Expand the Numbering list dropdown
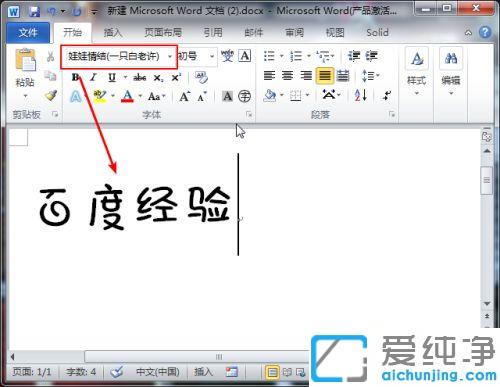The width and height of the screenshot is (500, 387). click(309, 56)
